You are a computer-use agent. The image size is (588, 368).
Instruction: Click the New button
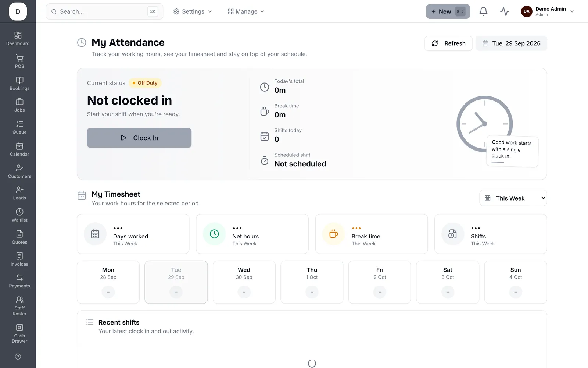(x=448, y=11)
